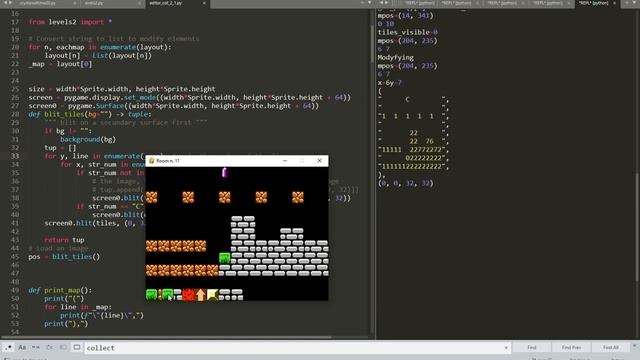
Task: Switch to first tab in left pane
Action: (x=47, y=3)
